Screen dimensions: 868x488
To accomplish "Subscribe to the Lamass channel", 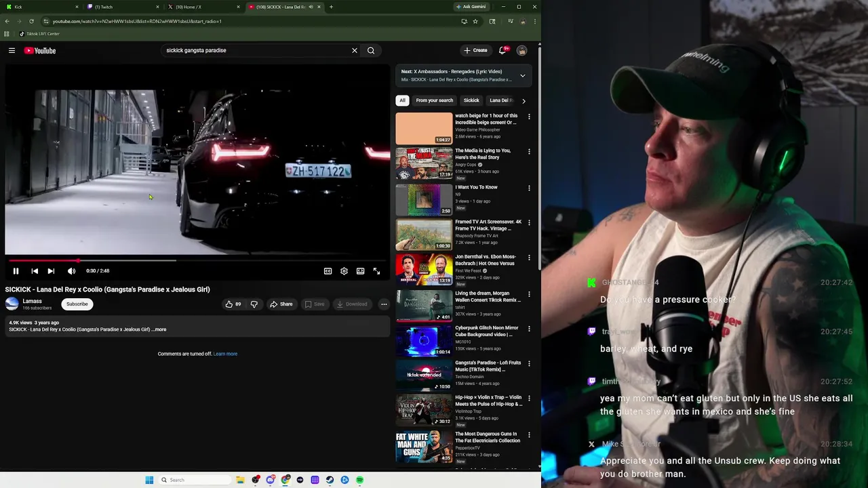I will point(77,304).
